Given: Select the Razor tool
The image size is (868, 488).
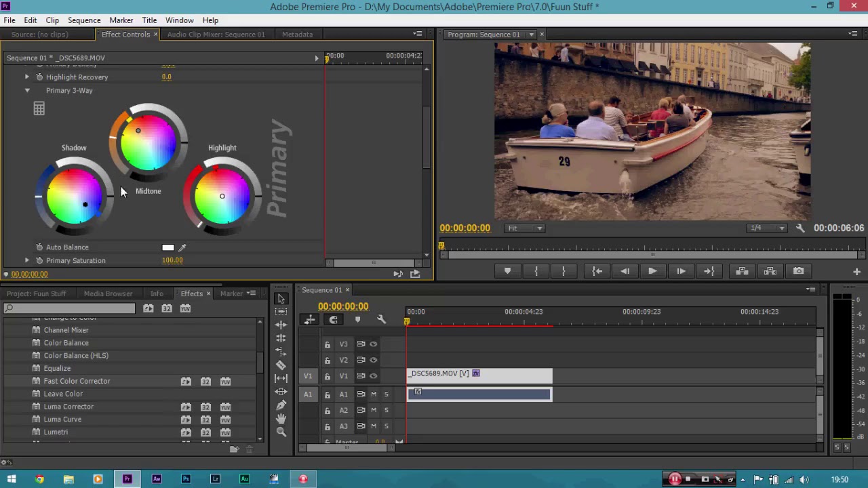Looking at the screenshot, I should (281, 365).
